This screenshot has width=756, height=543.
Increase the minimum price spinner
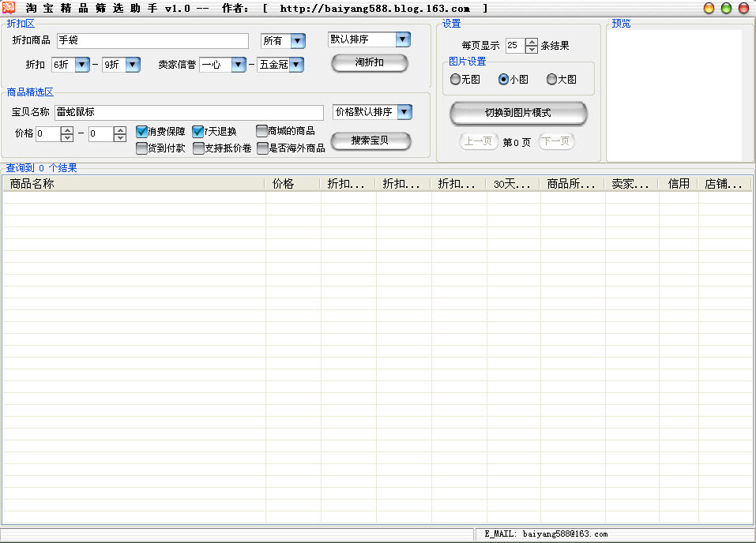(x=67, y=130)
